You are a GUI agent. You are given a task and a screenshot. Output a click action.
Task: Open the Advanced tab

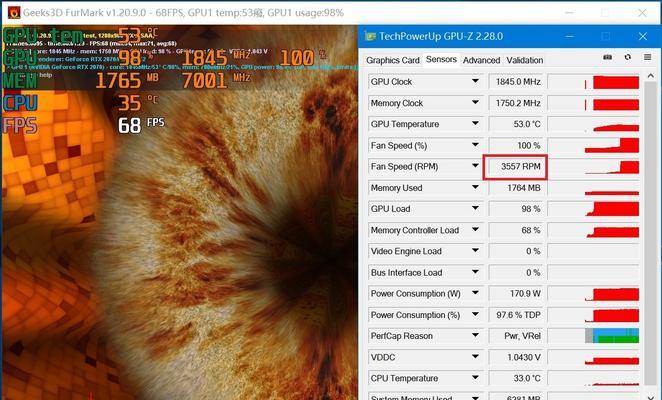click(x=481, y=60)
